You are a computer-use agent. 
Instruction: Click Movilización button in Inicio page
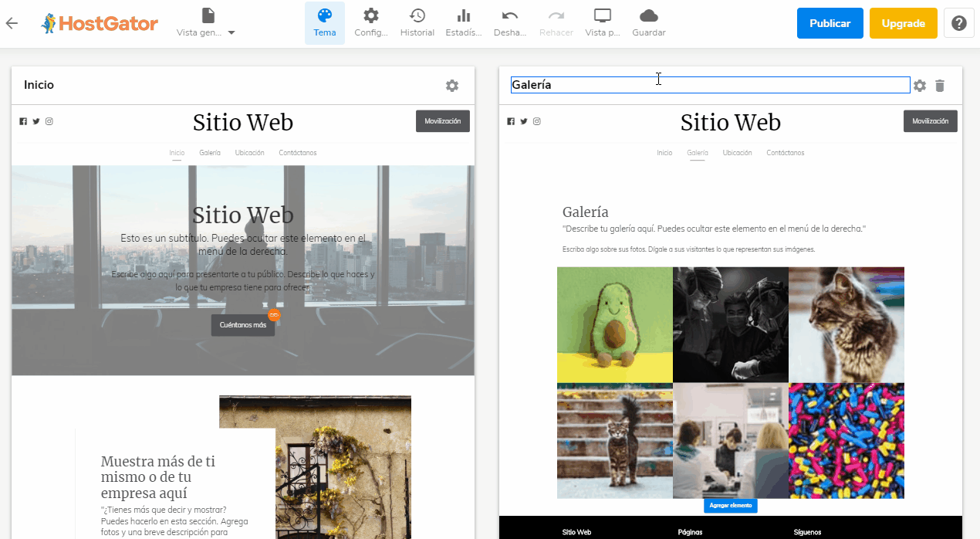point(443,121)
